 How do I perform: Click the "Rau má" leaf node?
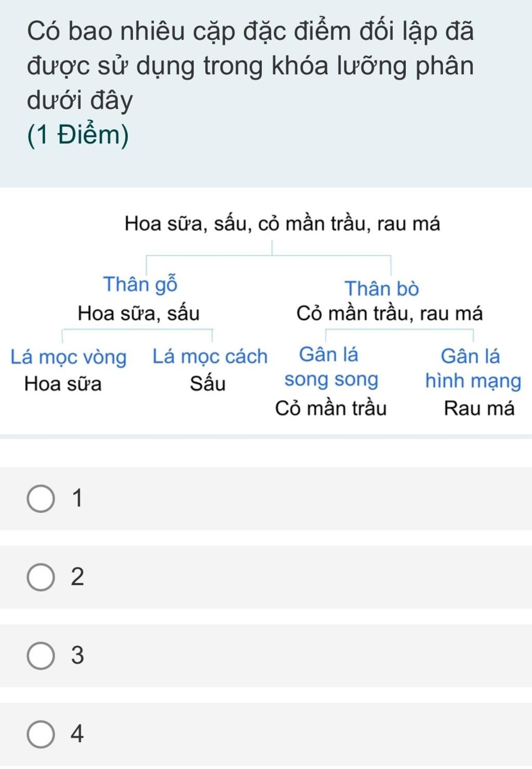tap(479, 409)
